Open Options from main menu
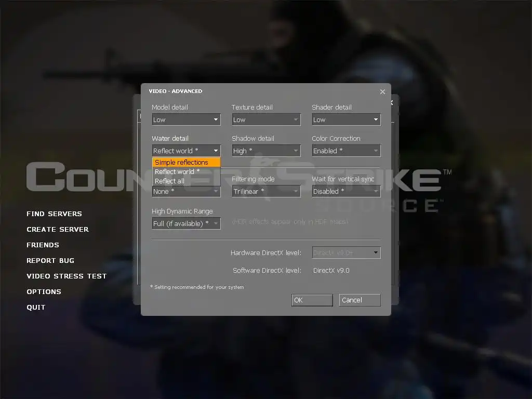Screen dimensions: 532x399 coord(44,292)
